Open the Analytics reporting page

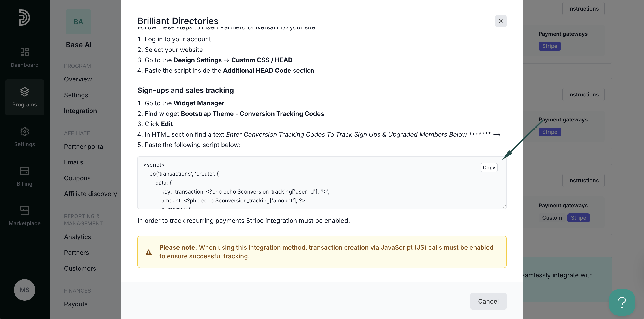tap(77, 237)
